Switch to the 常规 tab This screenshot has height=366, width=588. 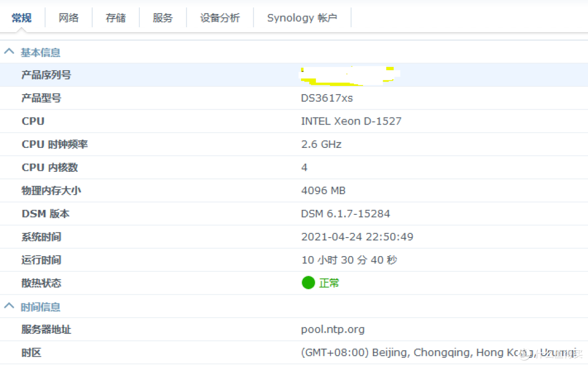(22, 18)
